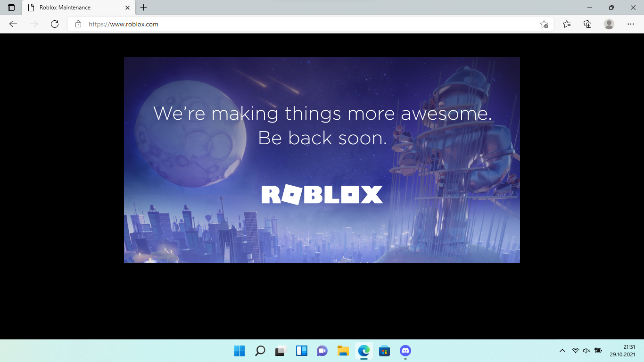Open Microsoft Store from taskbar

(x=384, y=351)
